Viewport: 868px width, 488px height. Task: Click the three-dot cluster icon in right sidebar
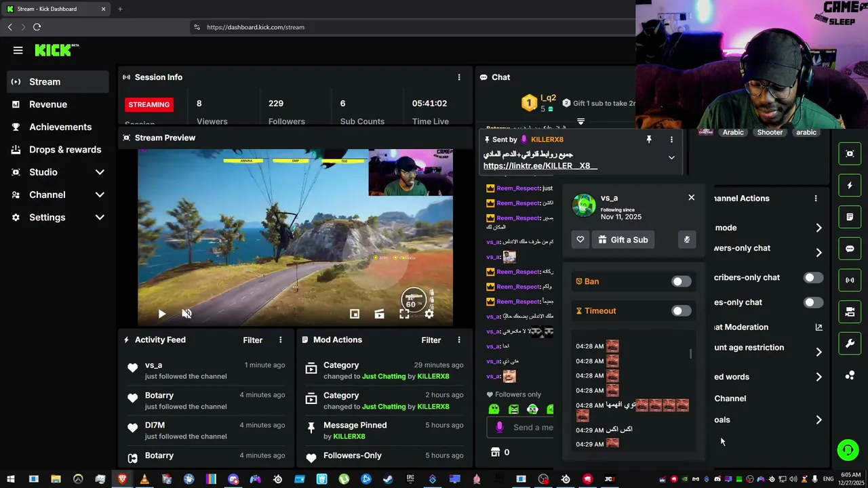(850, 375)
